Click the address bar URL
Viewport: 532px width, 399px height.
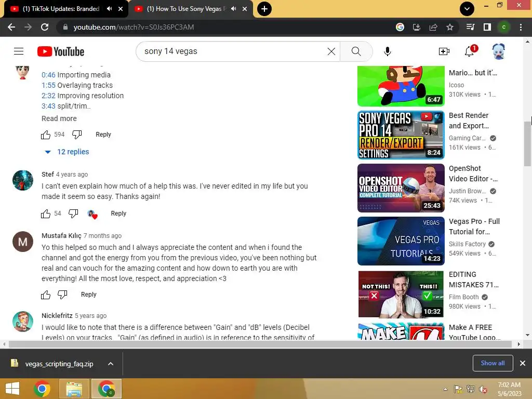coord(134,27)
